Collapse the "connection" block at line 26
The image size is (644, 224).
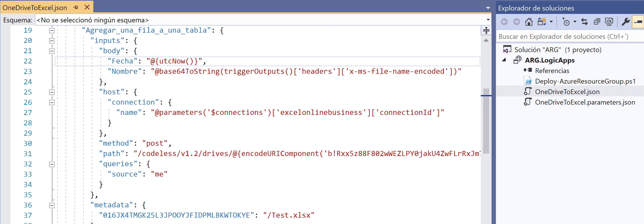(x=52, y=103)
